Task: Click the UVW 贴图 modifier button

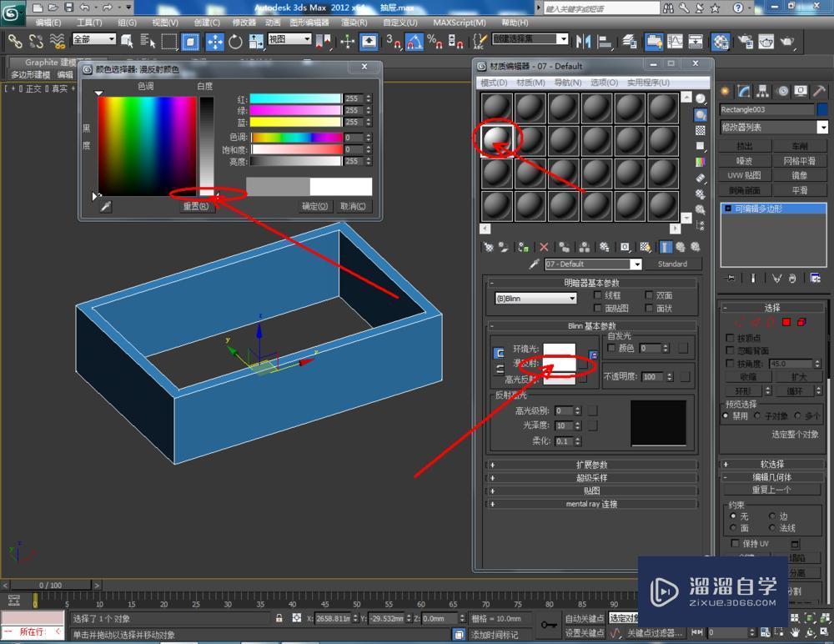Action: click(x=745, y=176)
